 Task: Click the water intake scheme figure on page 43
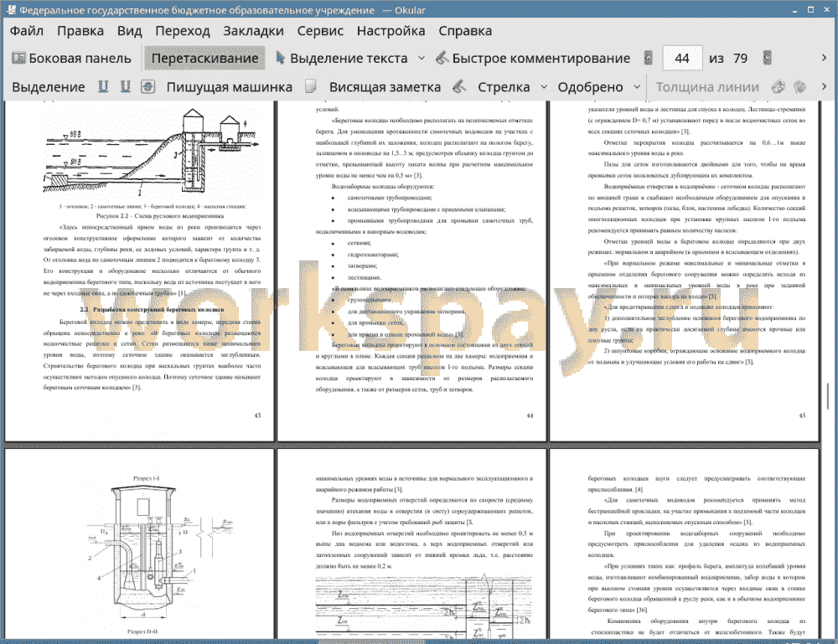pyautogui.click(x=152, y=153)
